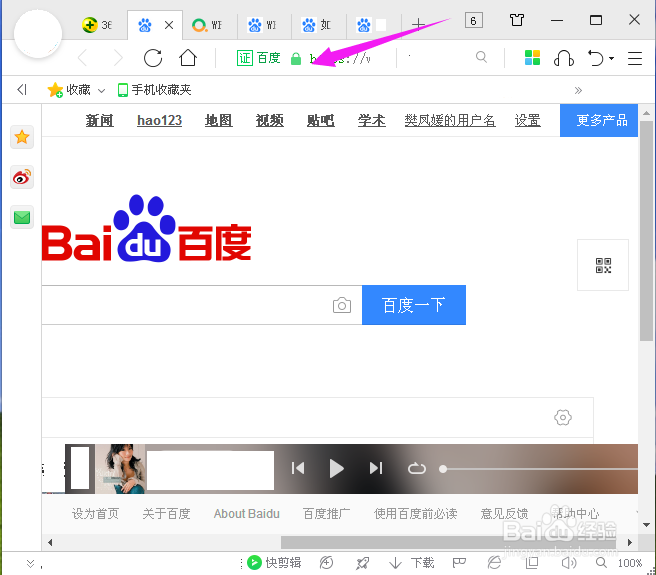Viewport: 656px width, 575px height.
Task: Switch to the Baidu tab labeled 如
Action: [317, 25]
